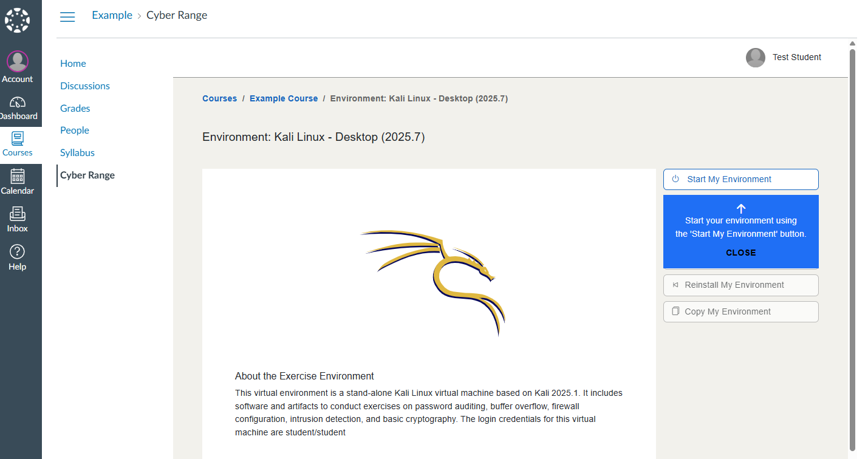Click the copy icon on Copy My Environment
The image size is (868, 459).
coord(675,311)
